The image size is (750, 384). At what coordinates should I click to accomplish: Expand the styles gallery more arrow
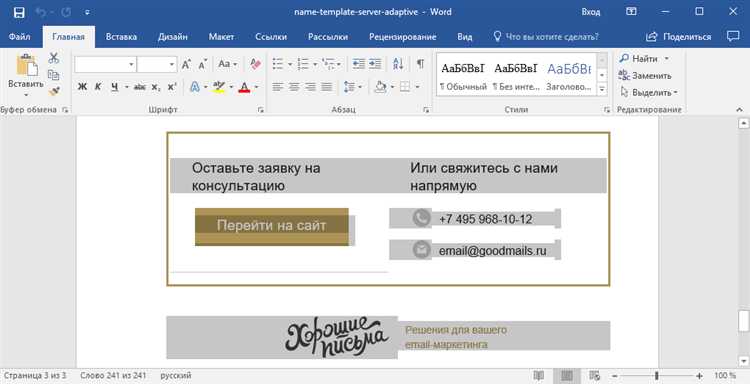tap(602, 89)
